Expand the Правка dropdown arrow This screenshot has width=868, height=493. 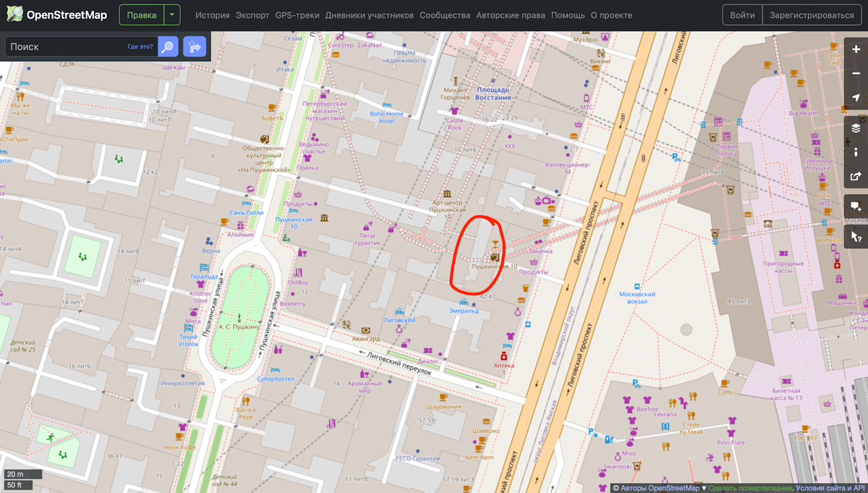click(171, 14)
